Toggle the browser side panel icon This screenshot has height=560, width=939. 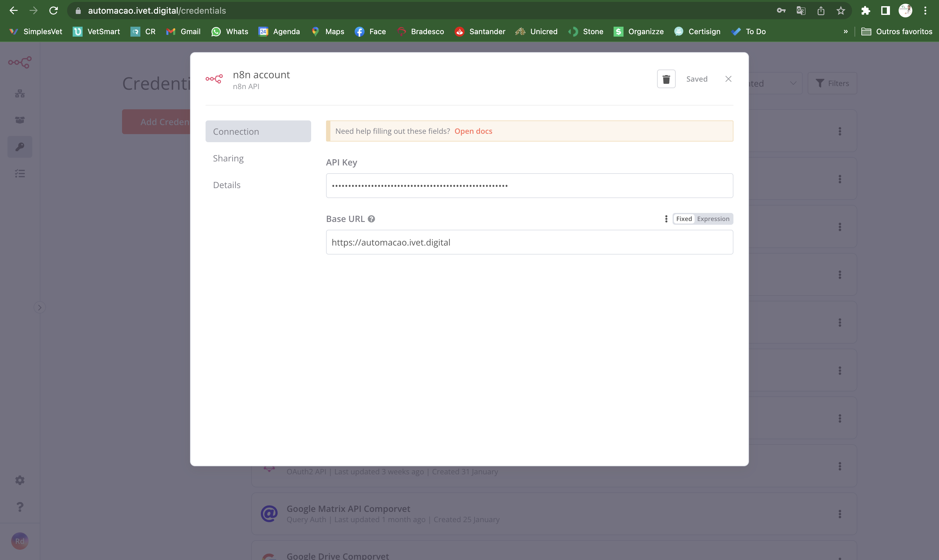(885, 11)
